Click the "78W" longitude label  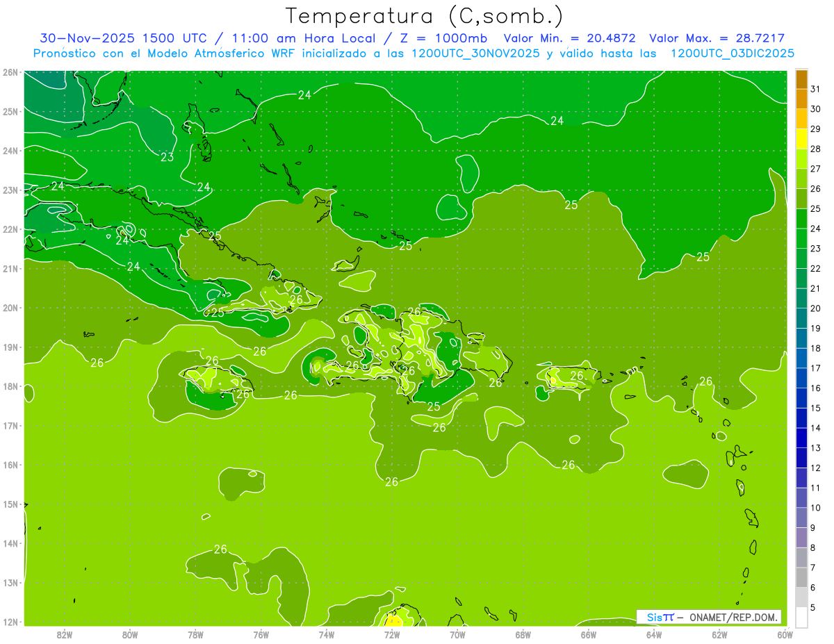coord(195,634)
